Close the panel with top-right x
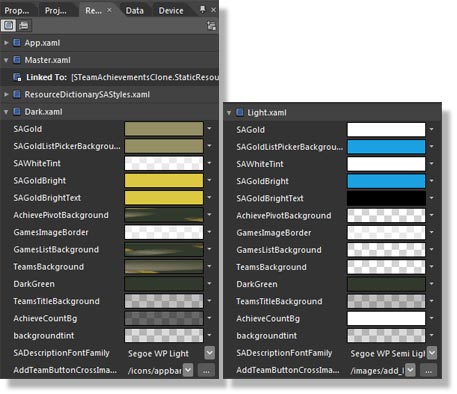The height and width of the screenshot is (394, 457). [x=213, y=10]
